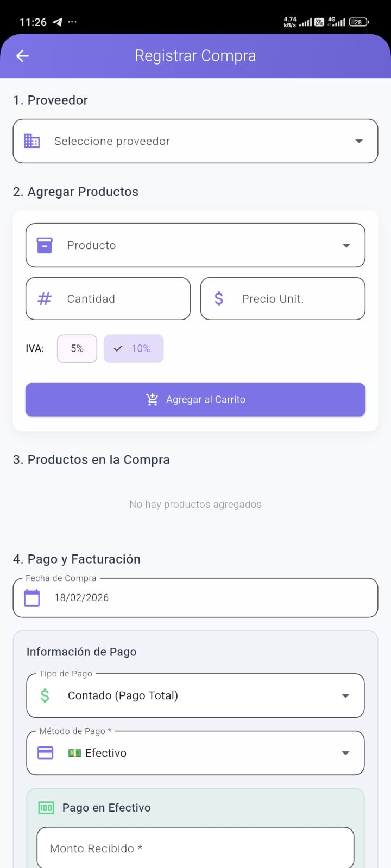Click the card icon in Método de Pago
Screen dimensions: 391x868
(45, 753)
